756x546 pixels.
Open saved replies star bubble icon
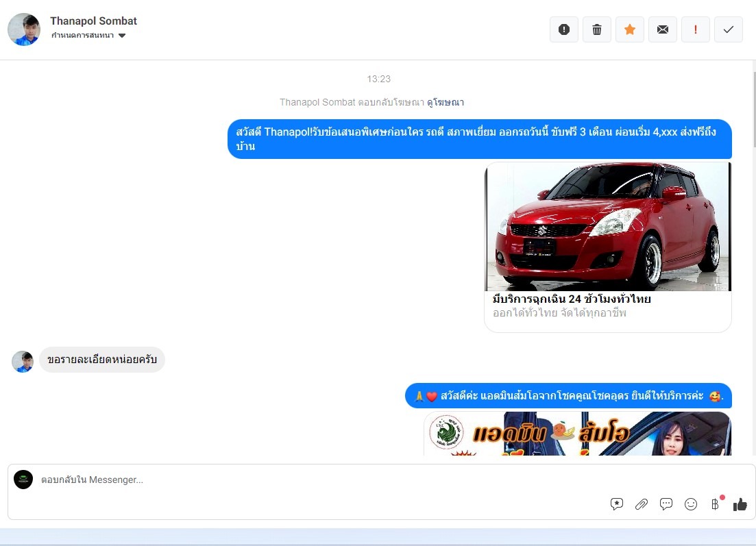click(617, 504)
